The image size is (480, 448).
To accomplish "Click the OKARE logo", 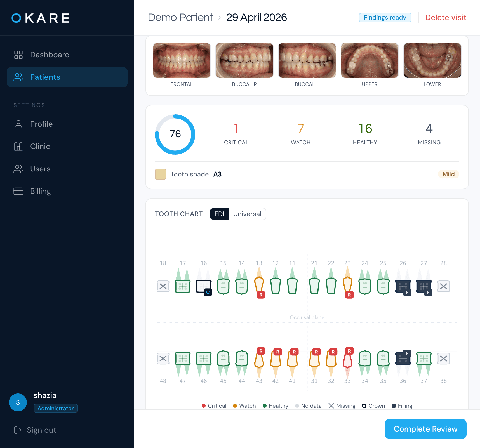I will click(x=41, y=18).
